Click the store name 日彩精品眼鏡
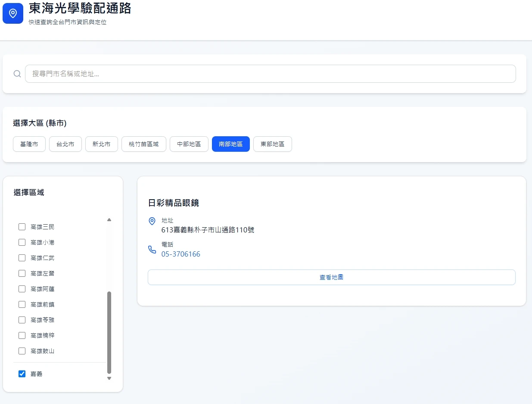 tap(174, 203)
